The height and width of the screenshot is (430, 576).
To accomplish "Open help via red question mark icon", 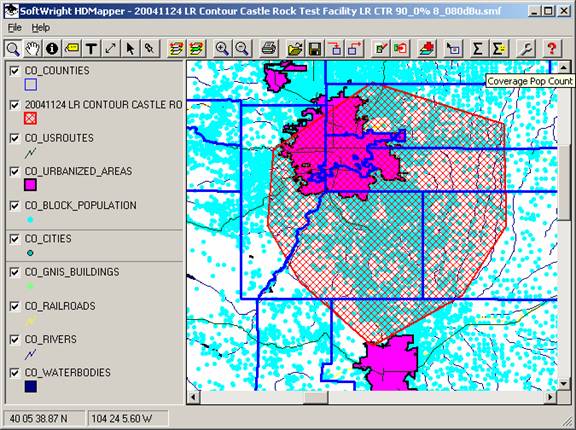I will tap(551, 48).
